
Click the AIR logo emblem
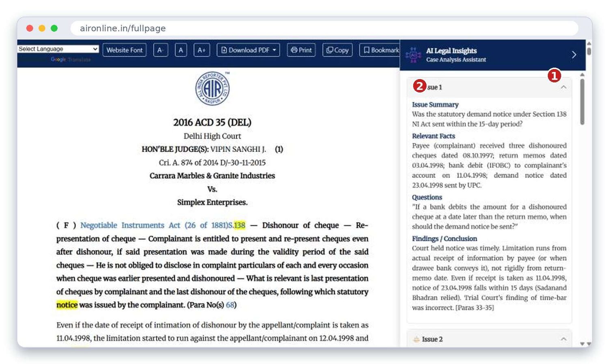[212, 88]
